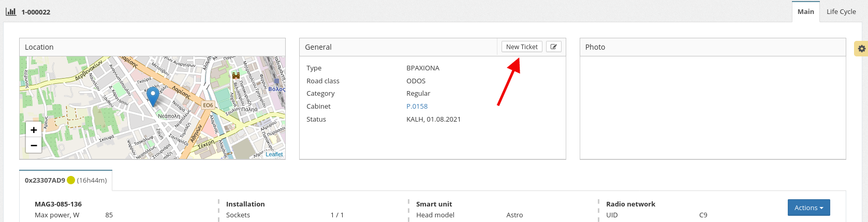Click the bar chart icon beside 1-000022
Viewport: 868px width, 222px height.
[11, 11]
